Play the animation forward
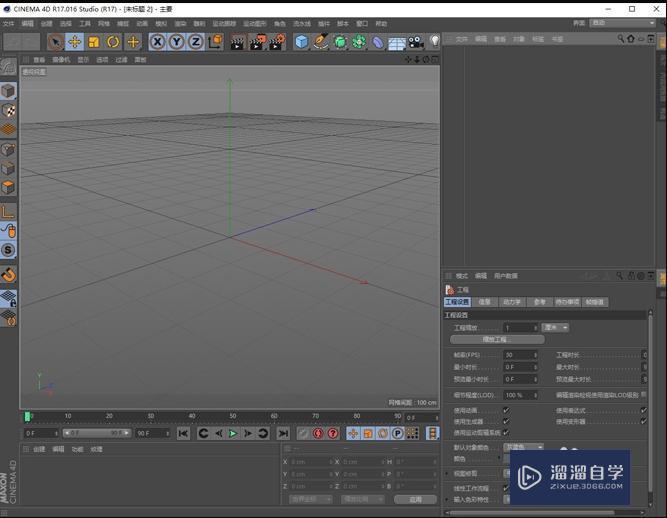Screen dimensions: 667x518 [233, 433]
